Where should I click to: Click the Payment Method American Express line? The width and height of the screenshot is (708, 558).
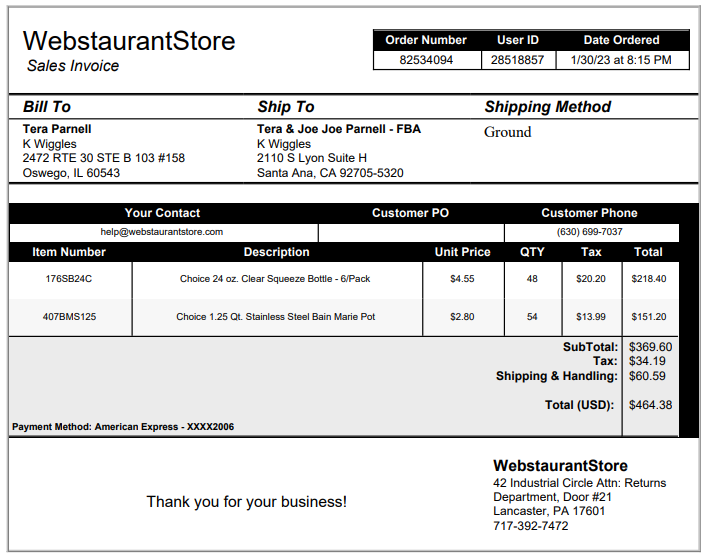123,427
